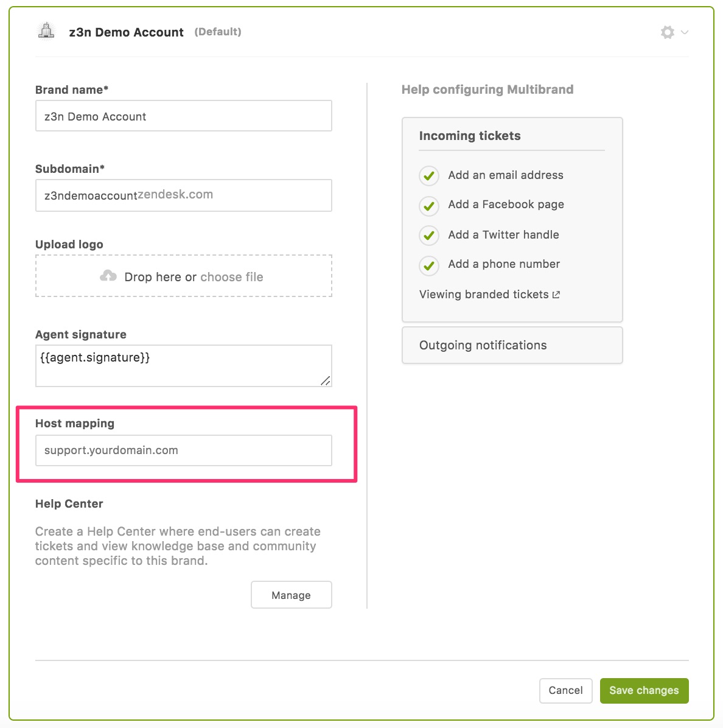The height and width of the screenshot is (728, 723).
Task: Save changes to the brand
Action: [x=644, y=690]
